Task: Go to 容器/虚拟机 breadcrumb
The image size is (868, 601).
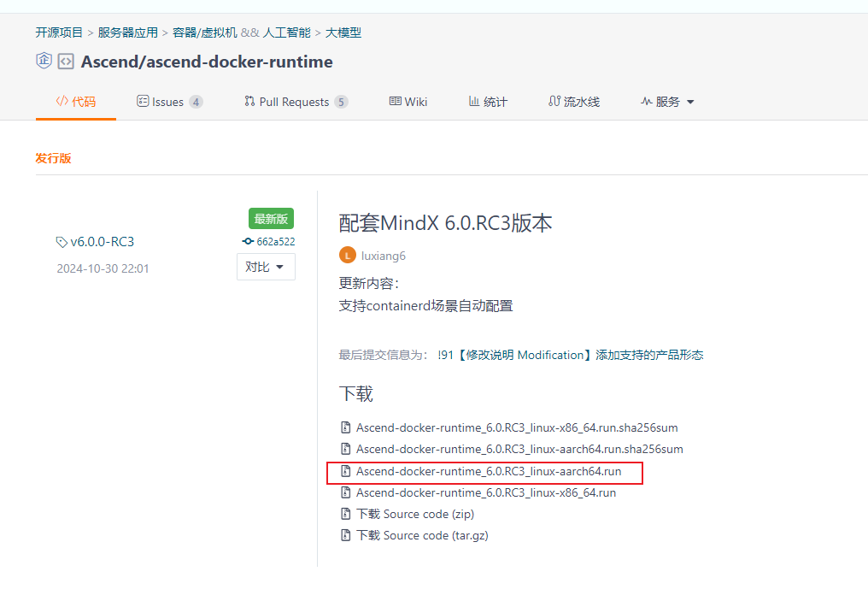Action: point(205,32)
